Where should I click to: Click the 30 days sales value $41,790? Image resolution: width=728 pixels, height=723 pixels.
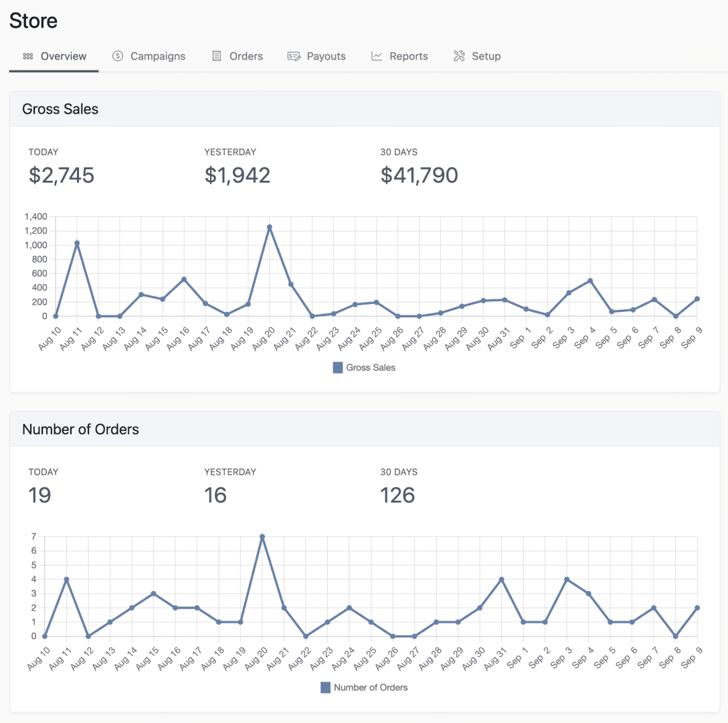pos(420,175)
